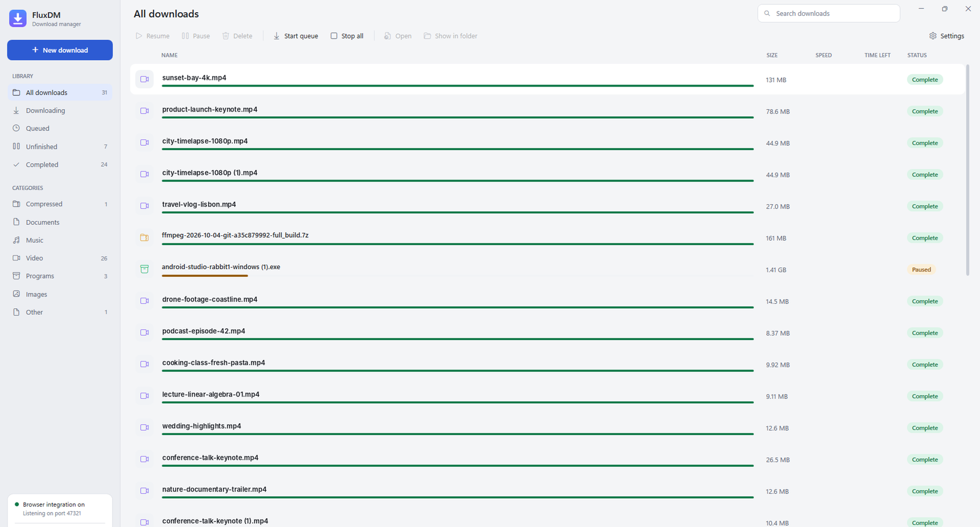
Task: Select the Images category
Action: 60,294
